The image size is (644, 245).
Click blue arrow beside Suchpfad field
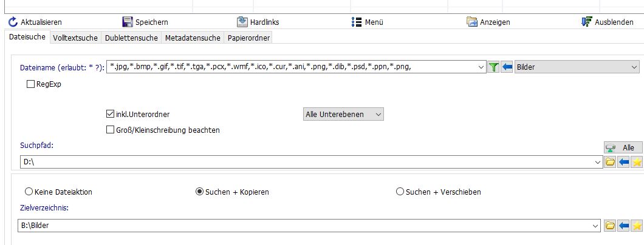(623, 163)
